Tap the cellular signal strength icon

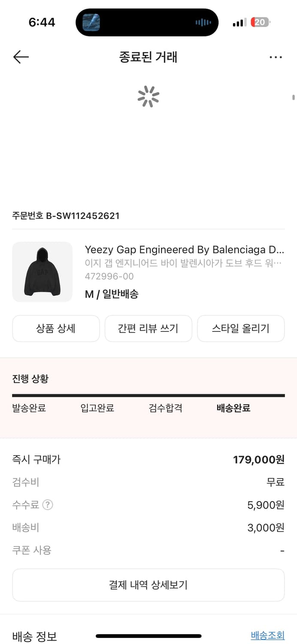(x=239, y=22)
